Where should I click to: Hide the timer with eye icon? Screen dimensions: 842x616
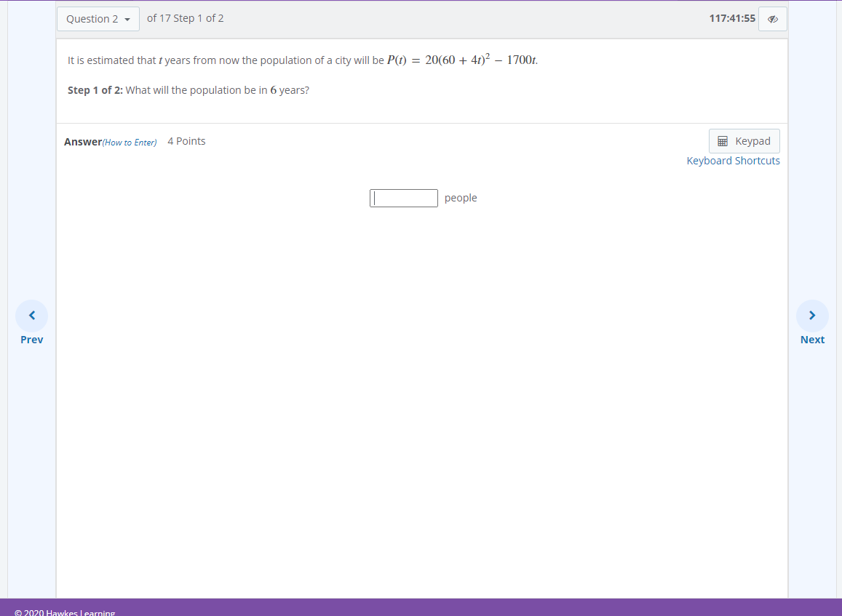[x=773, y=19]
